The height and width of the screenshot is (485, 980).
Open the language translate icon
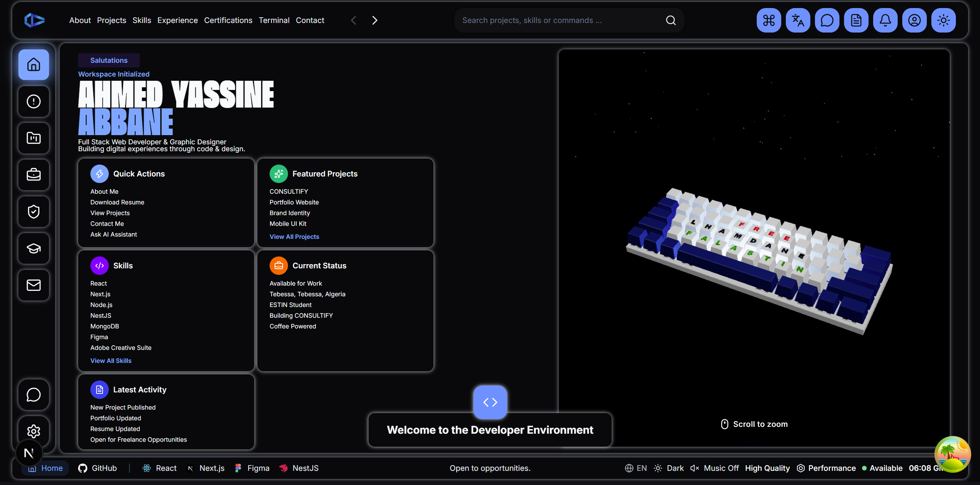click(798, 20)
